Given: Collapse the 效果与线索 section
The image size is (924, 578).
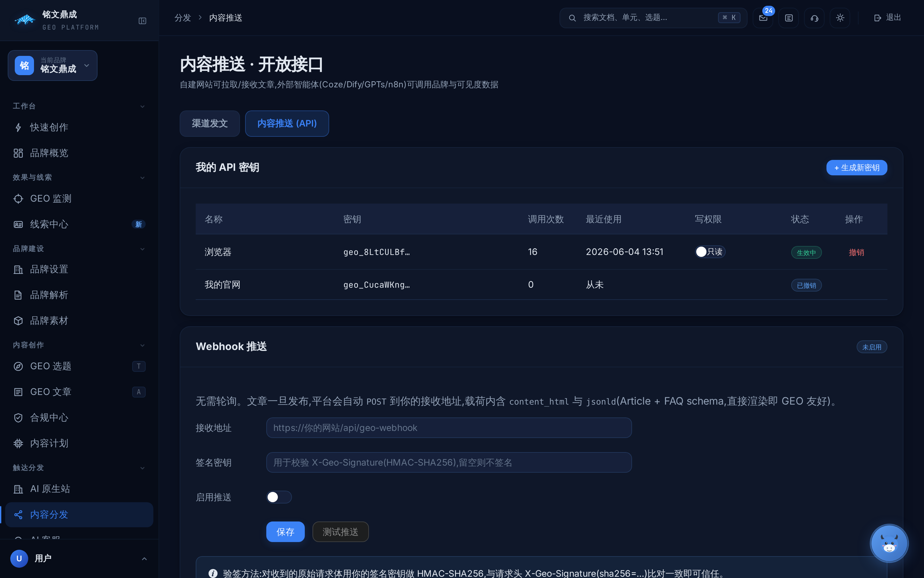Looking at the screenshot, I should click(x=142, y=177).
